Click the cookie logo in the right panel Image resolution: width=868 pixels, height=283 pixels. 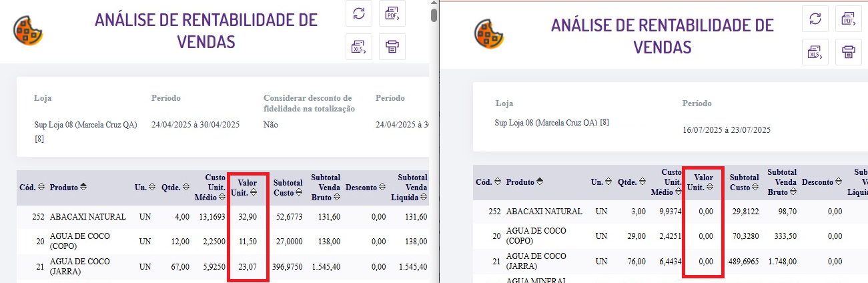pos(490,32)
